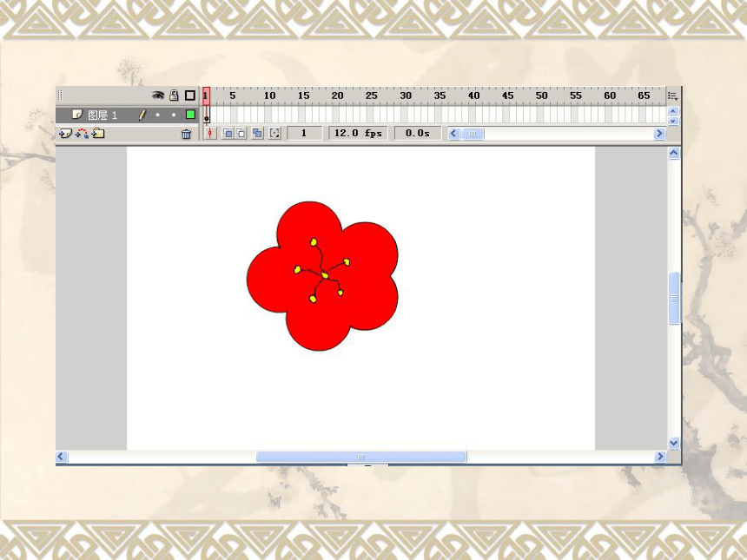Click the green outline color box of 图层 1

coord(190,115)
